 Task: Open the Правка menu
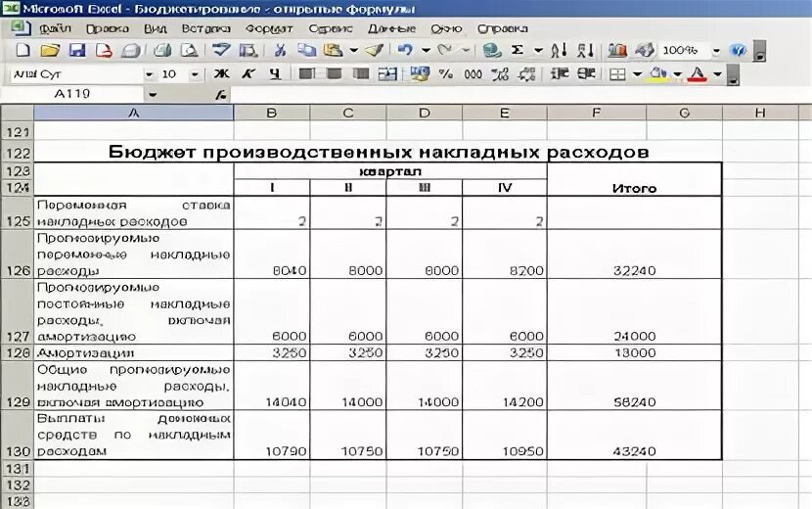pyautogui.click(x=108, y=28)
